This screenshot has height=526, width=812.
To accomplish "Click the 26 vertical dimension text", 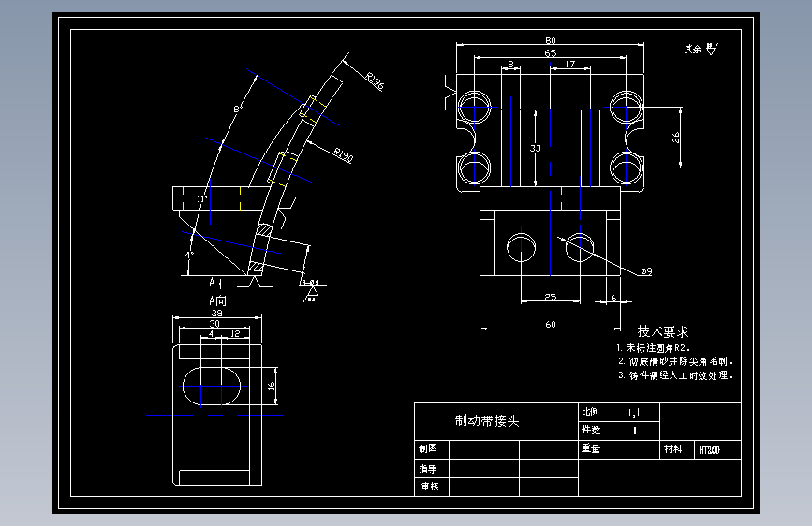I will (676, 138).
